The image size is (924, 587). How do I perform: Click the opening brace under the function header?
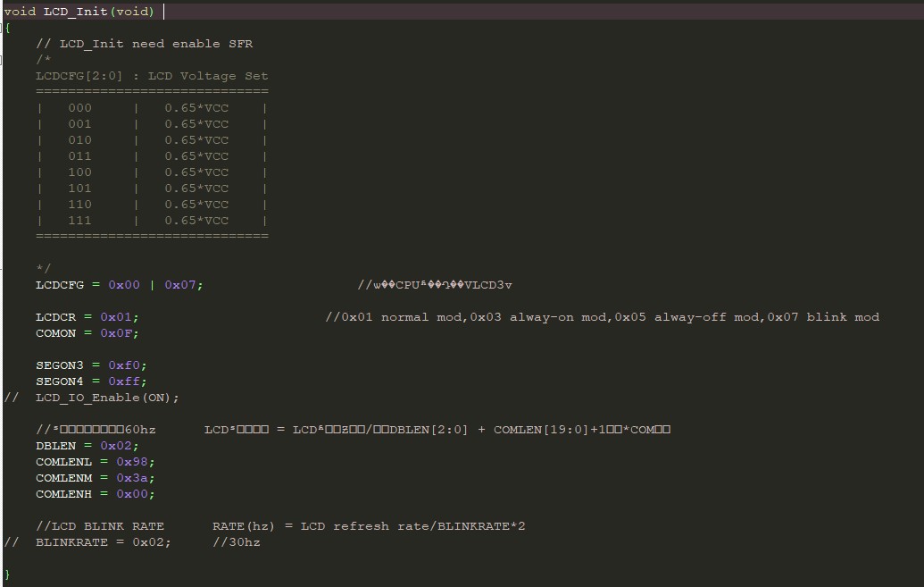coord(7,28)
